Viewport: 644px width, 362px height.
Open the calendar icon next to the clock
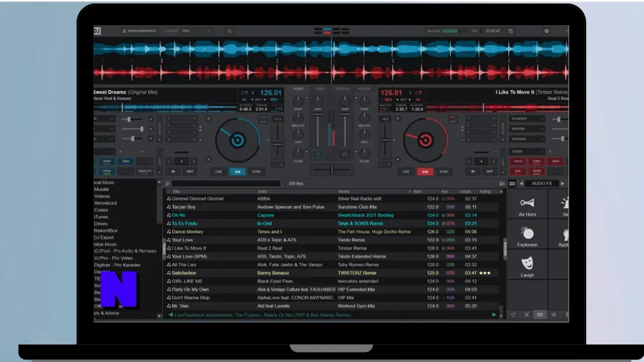coord(511,31)
